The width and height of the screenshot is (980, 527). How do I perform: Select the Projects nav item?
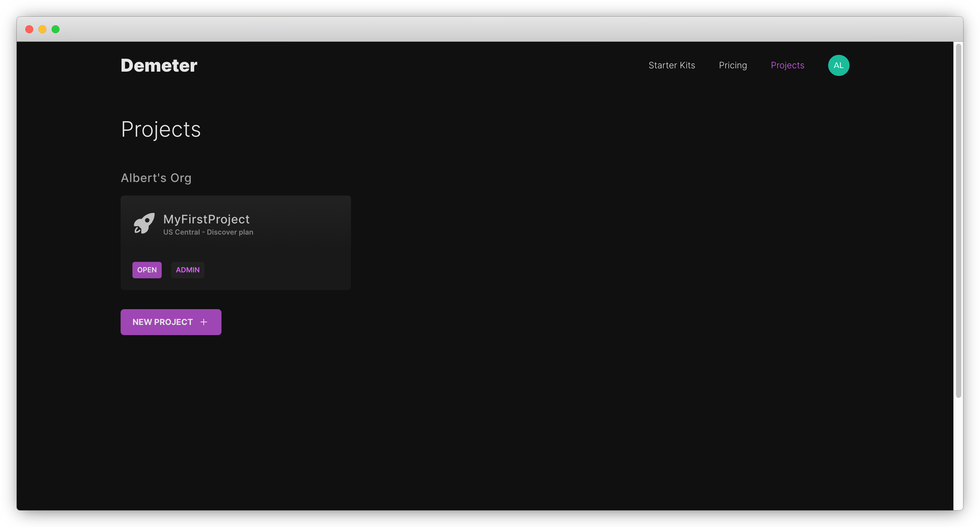click(787, 65)
